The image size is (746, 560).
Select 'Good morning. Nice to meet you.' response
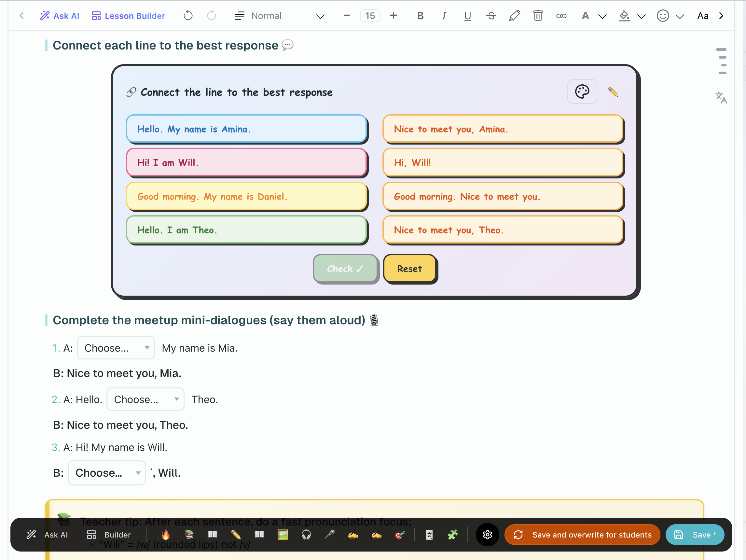(x=503, y=196)
